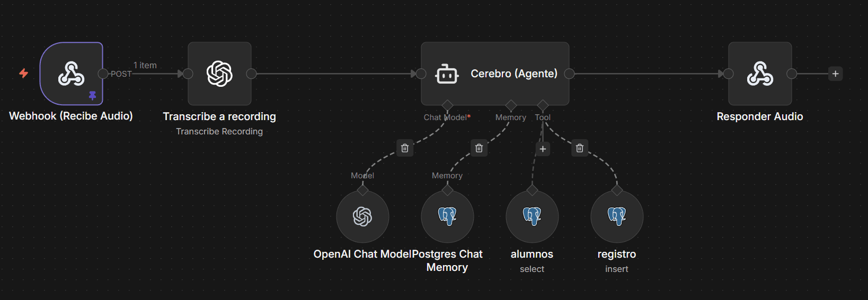Select the alumnos Postgres tool node
The width and height of the screenshot is (868, 300).
(x=532, y=216)
